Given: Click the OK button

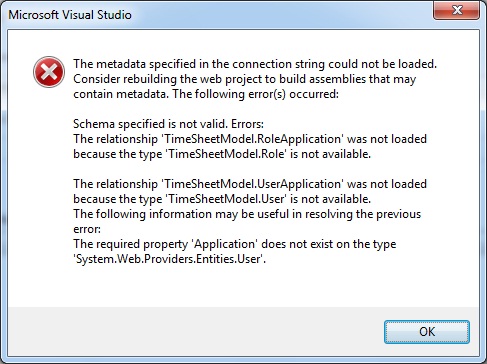Looking at the screenshot, I should point(427,332).
